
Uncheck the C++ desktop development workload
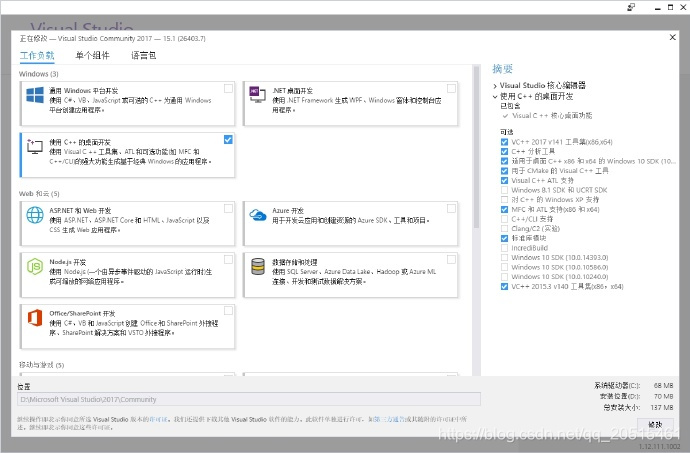[228, 140]
